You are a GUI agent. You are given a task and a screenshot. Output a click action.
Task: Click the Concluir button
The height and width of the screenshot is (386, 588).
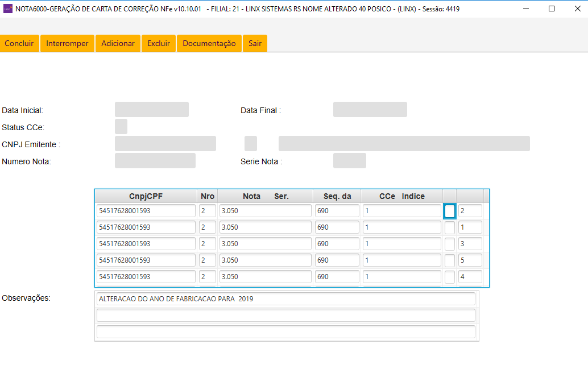(19, 43)
